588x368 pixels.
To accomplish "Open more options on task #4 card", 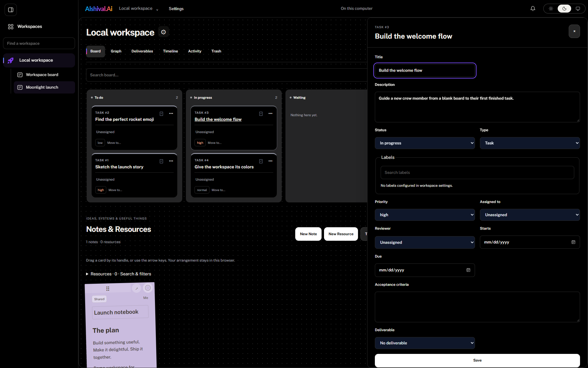I will pos(270,161).
